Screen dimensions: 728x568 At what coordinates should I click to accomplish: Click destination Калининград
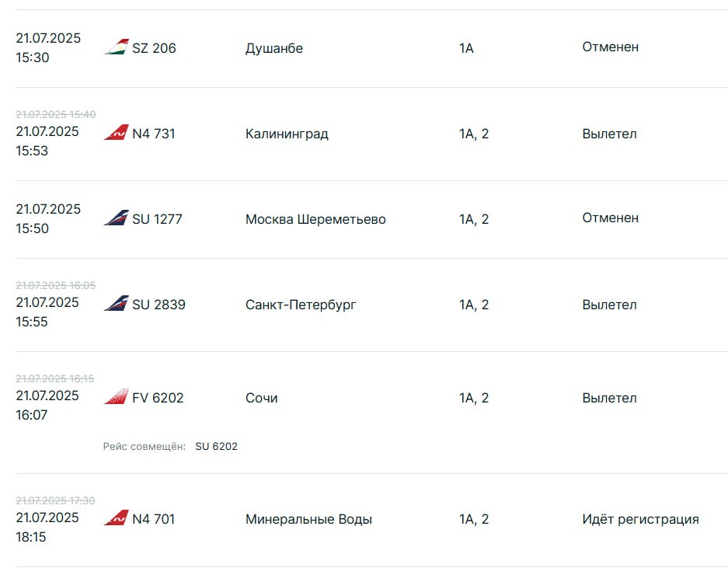[287, 134]
